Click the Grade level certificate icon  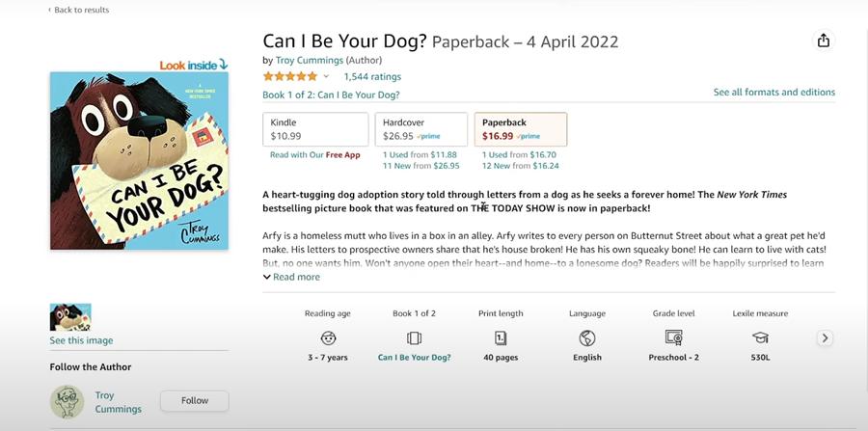[673, 337]
